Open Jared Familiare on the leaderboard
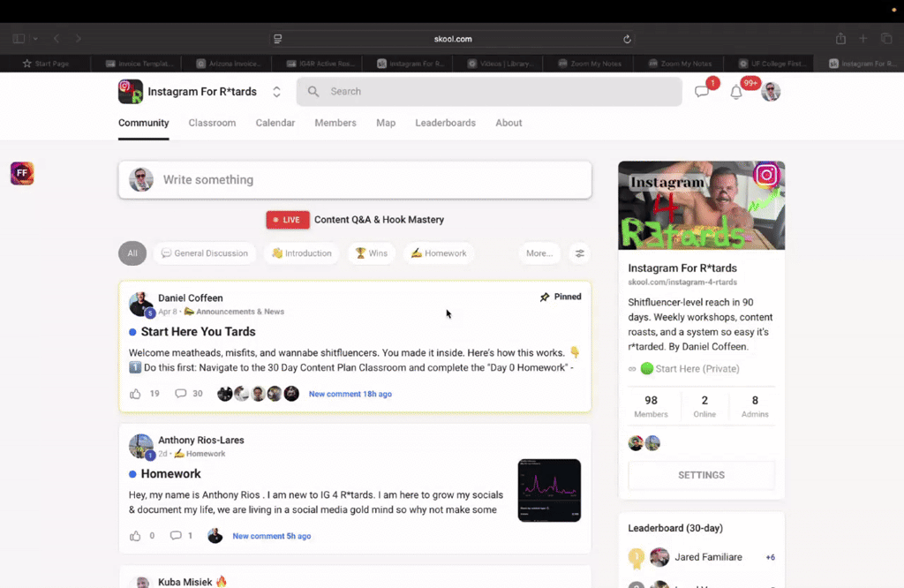The width and height of the screenshot is (904, 588). 709,557
